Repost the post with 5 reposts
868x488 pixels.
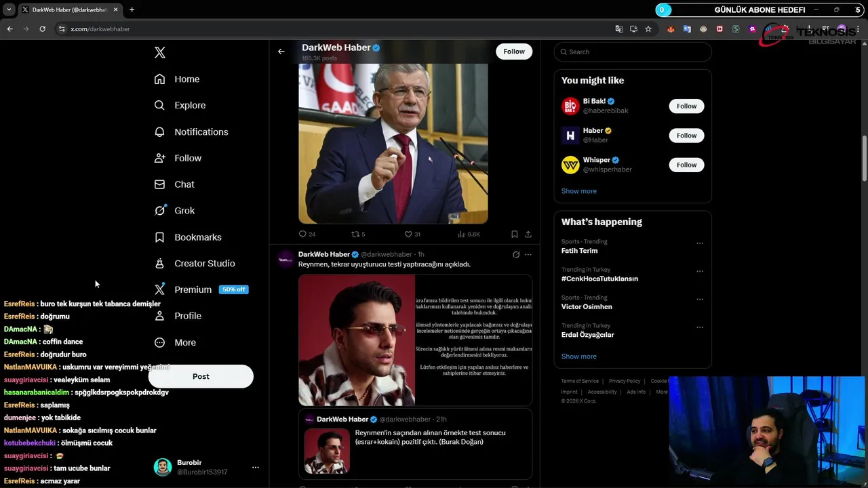pos(358,234)
